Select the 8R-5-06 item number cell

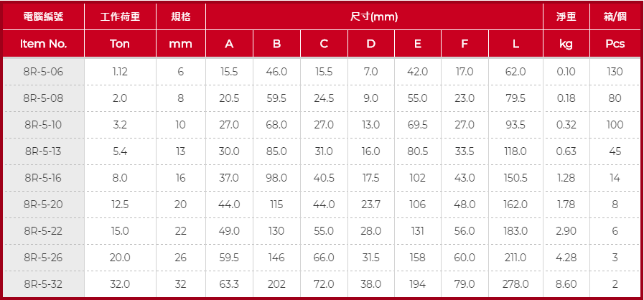pos(44,72)
